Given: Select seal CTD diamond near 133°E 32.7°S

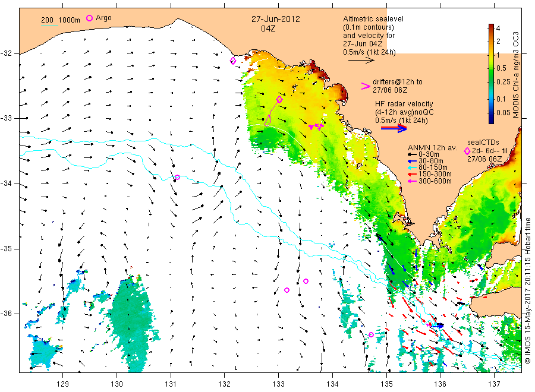Looking at the screenshot, I should tap(279, 99).
